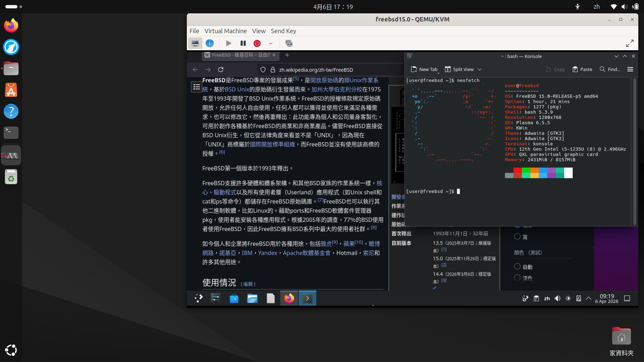The width and height of the screenshot is (644, 362).
Task: Pause the virtual machine
Action: [243, 43]
